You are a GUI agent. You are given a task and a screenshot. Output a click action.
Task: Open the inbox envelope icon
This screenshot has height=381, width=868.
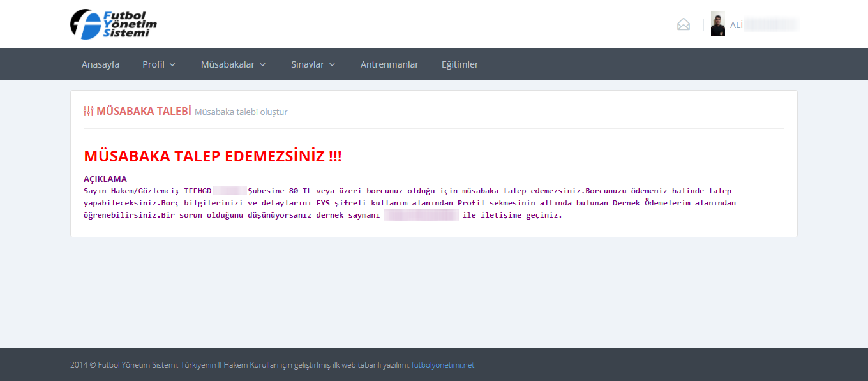tap(684, 25)
